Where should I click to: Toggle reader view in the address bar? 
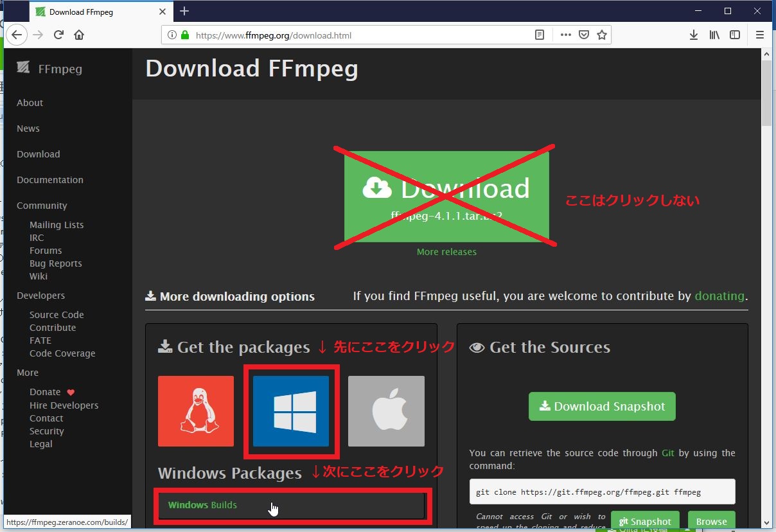click(x=540, y=35)
